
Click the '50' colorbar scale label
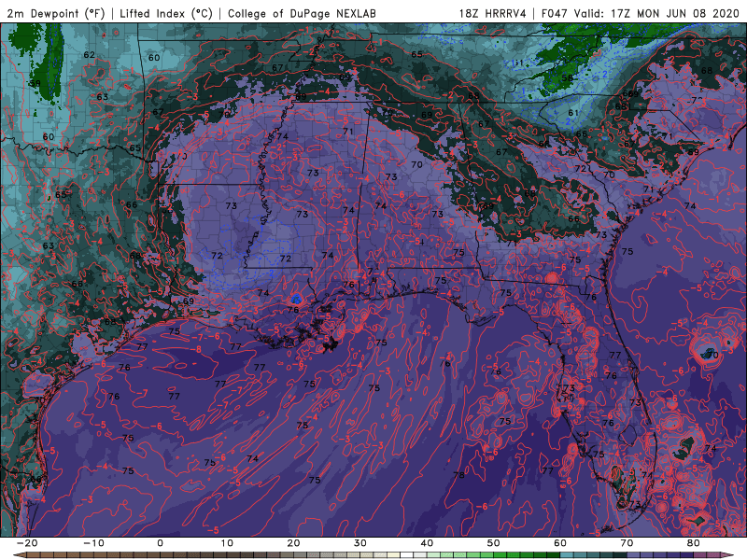tap(494, 543)
